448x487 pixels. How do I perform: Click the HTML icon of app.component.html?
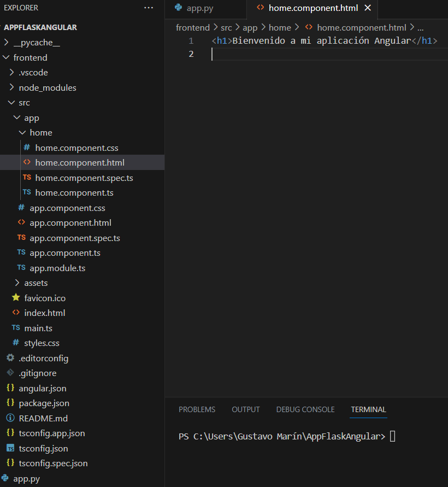pos(21,222)
